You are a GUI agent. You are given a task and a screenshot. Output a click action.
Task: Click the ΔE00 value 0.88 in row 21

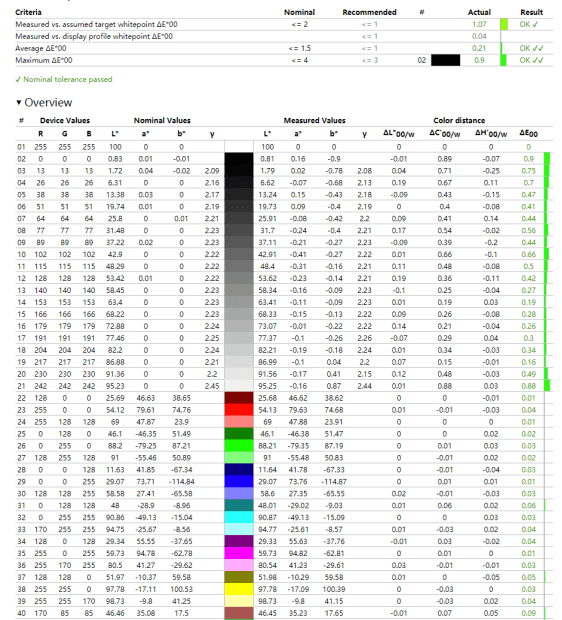pyautogui.click(x=528, y=386)
